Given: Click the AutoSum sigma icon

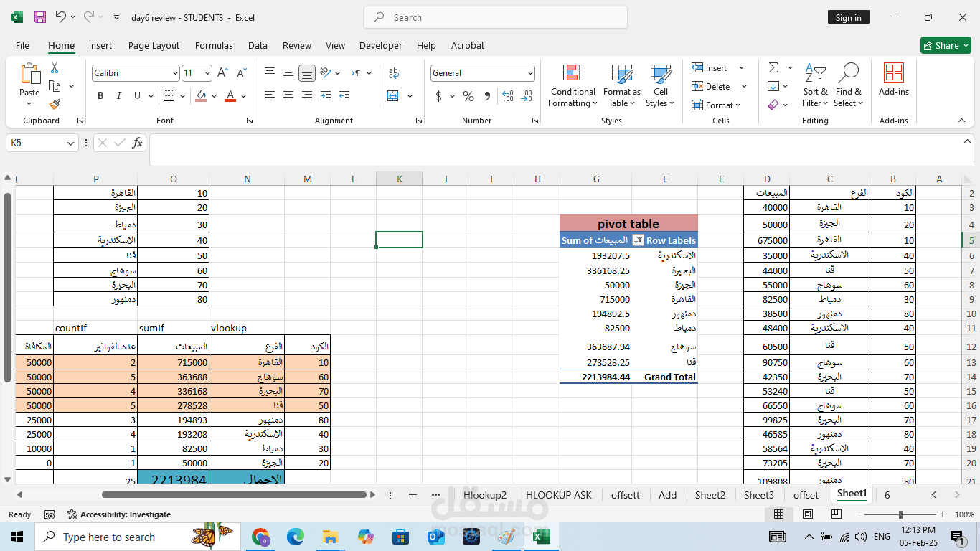Looking at the screenshot, I should [773, 68].
